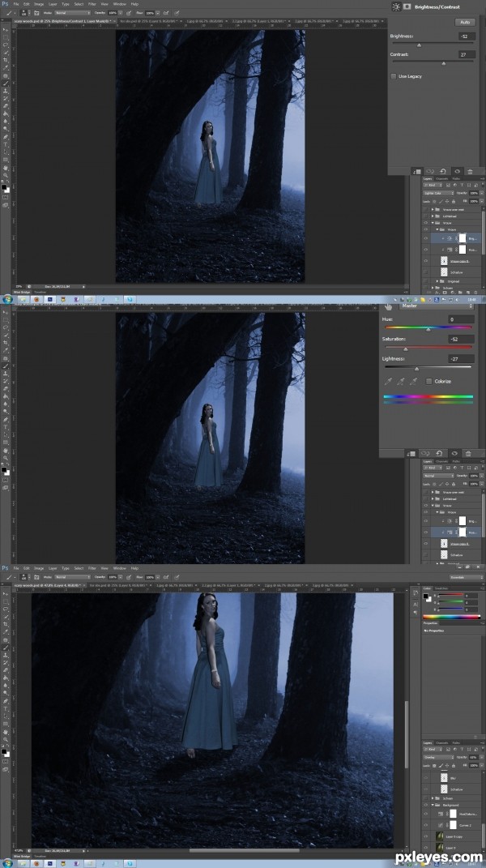Screen dimensions: 486x868
Task: Click the Brightness slider handle
Action: pyautogui.click(x=419, y=45)
